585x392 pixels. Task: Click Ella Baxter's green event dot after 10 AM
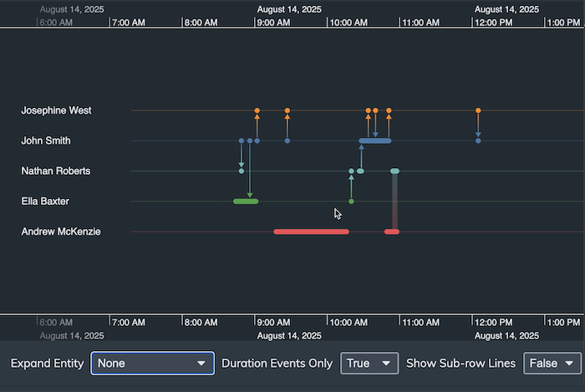point(351,201)
